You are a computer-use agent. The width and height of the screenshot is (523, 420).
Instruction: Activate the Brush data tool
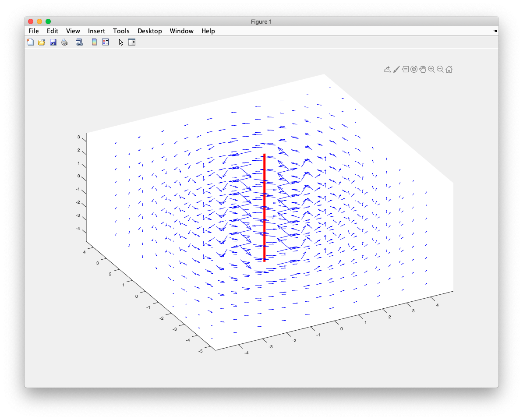point(396,69)
